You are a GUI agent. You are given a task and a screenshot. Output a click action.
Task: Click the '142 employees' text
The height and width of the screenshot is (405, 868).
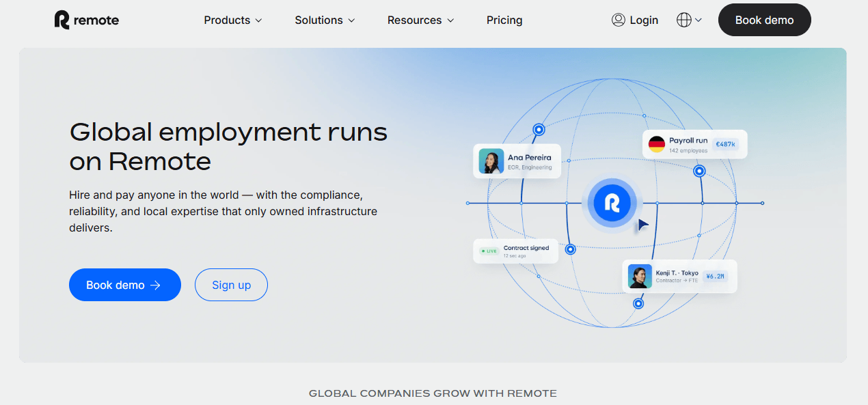pyautogui.click(x=688, y=150)
